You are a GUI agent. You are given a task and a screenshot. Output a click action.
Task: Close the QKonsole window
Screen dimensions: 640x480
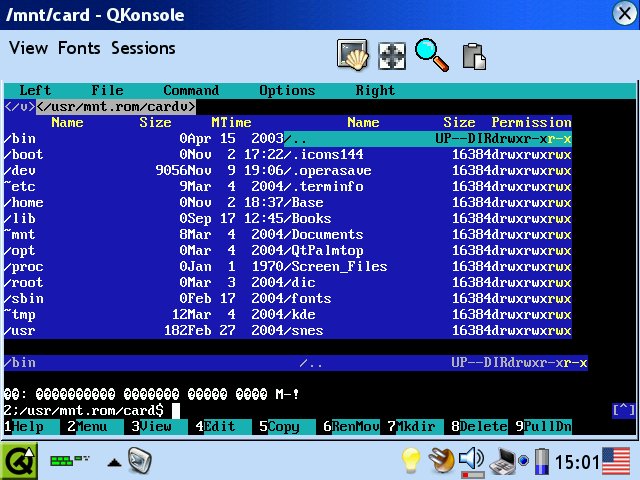(x=624, y=14)
